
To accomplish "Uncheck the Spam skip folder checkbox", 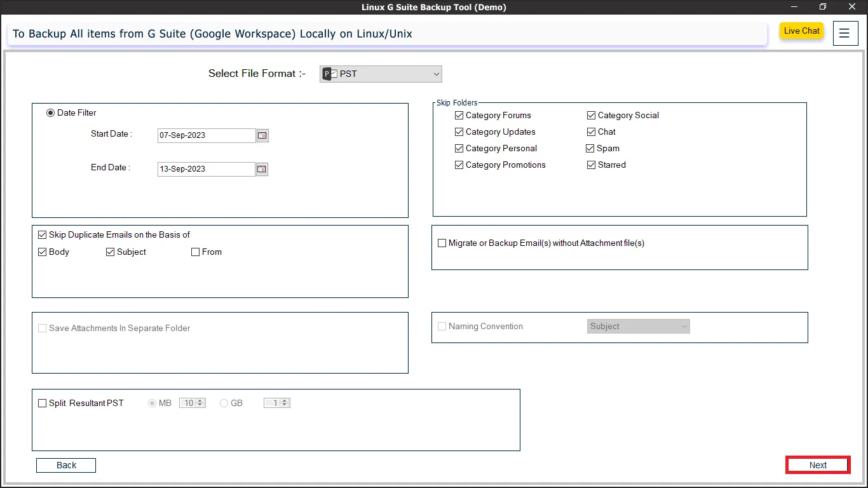I will coord(590,149).
